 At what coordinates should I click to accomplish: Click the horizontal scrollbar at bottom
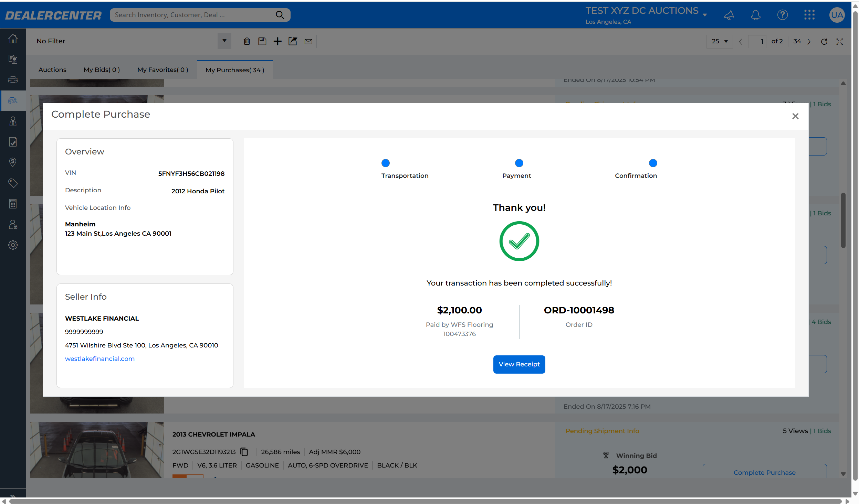425,501
